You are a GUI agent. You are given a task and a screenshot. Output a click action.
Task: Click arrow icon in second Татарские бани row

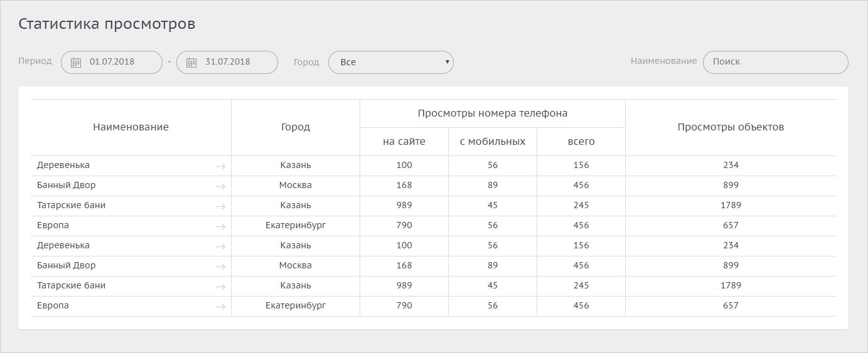[220, 287]
